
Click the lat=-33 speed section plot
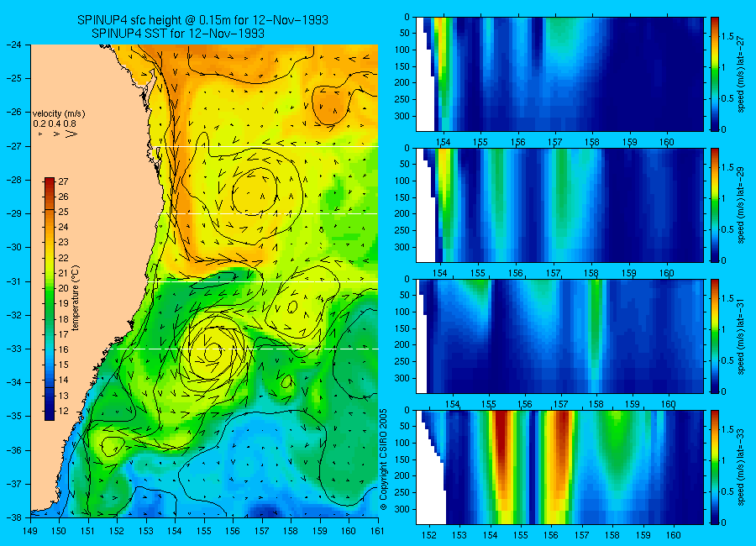click(559, 467)
